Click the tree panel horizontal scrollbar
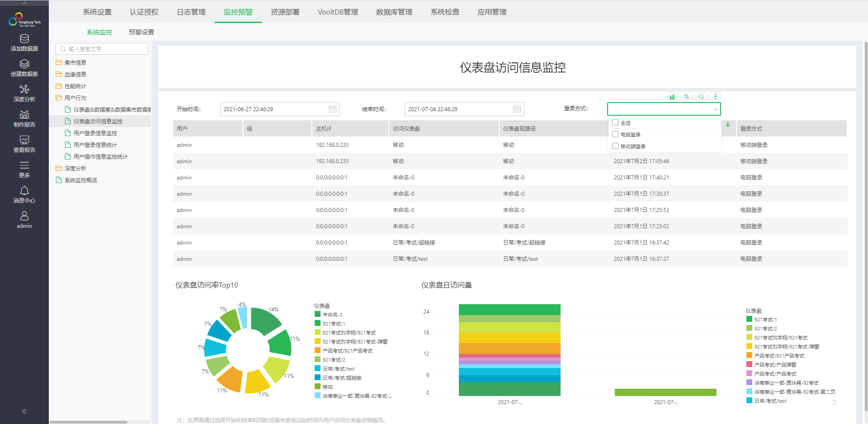 88,422
